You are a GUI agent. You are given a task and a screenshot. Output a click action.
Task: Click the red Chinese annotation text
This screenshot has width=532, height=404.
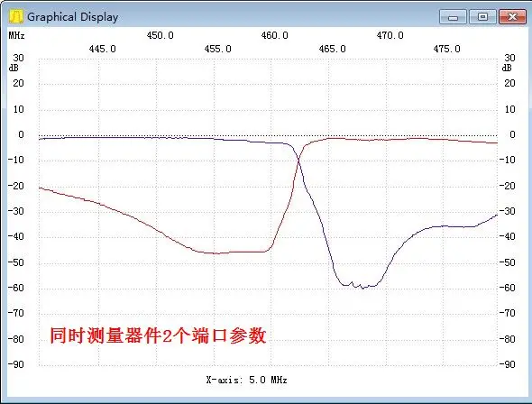(x=158, y=335)
